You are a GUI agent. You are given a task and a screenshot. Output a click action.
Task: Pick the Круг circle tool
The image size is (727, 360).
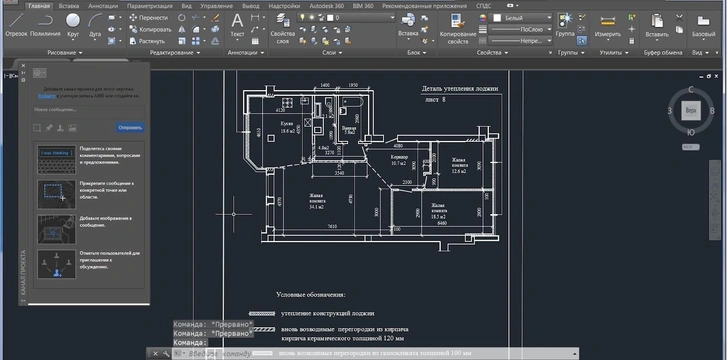(x=73, y=25)
